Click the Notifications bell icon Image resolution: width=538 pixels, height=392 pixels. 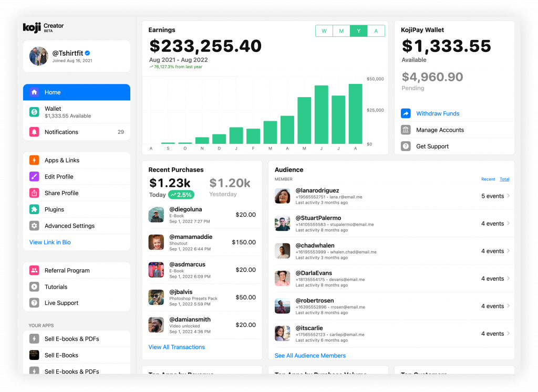point(34,132)
